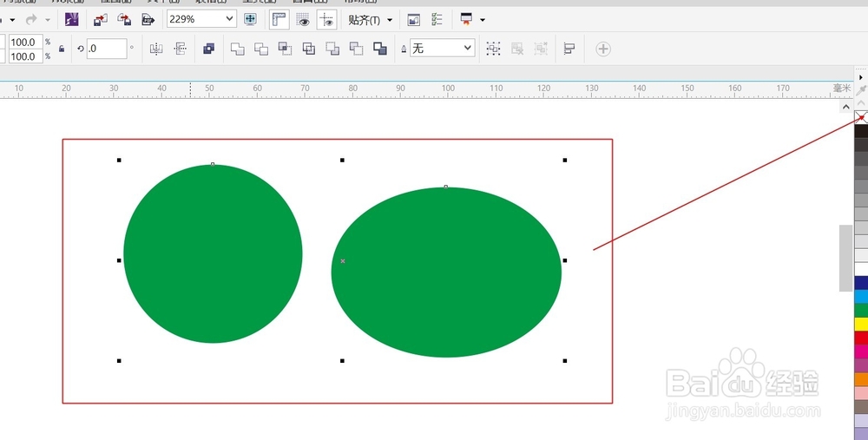Toggle the lock ratio padlock
The width and height of the screenshot is (868, 440).
coord(62,49)
